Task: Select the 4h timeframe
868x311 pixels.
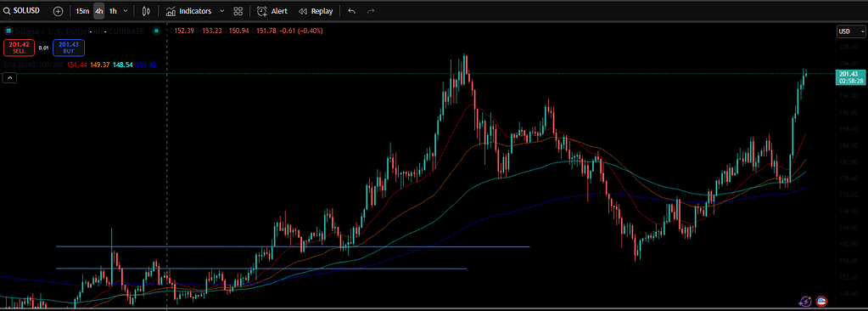Action: (98, 11)
